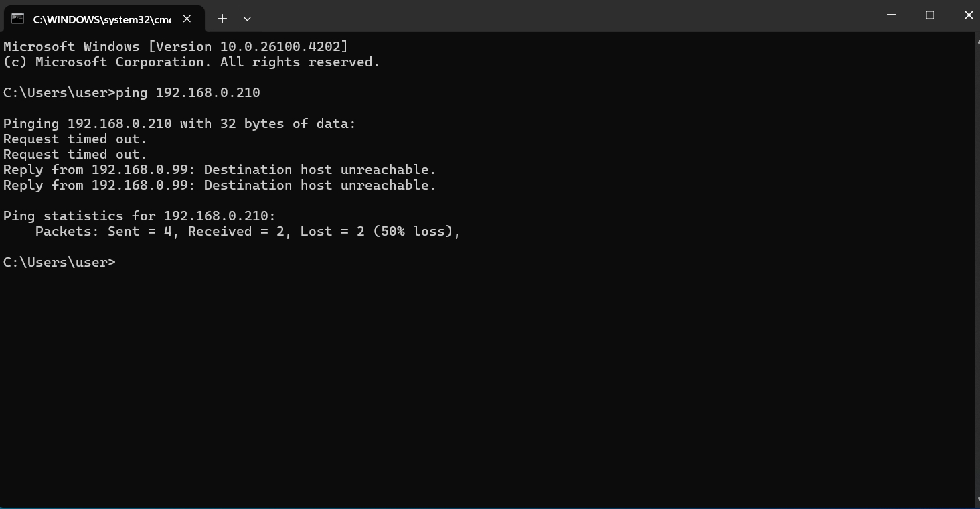Viewport: 980px width, 509px height.
Task: Click the empty title bar area
Action: point(536,16)
